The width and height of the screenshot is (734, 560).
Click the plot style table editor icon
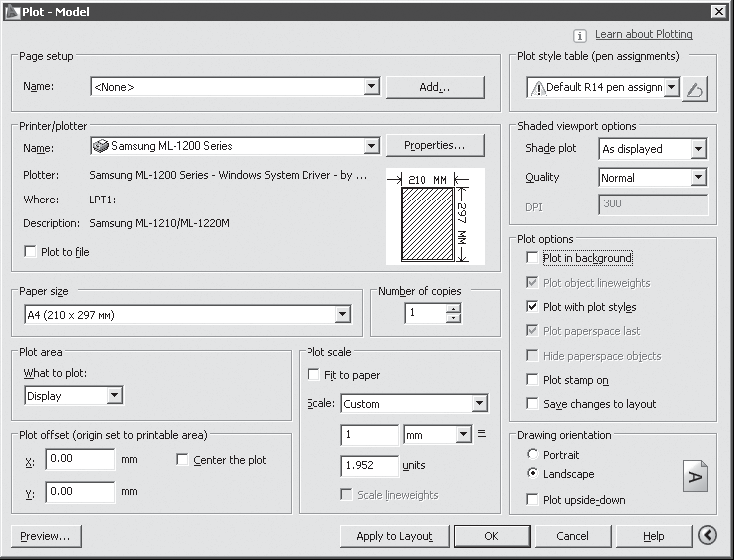(696, 89)
